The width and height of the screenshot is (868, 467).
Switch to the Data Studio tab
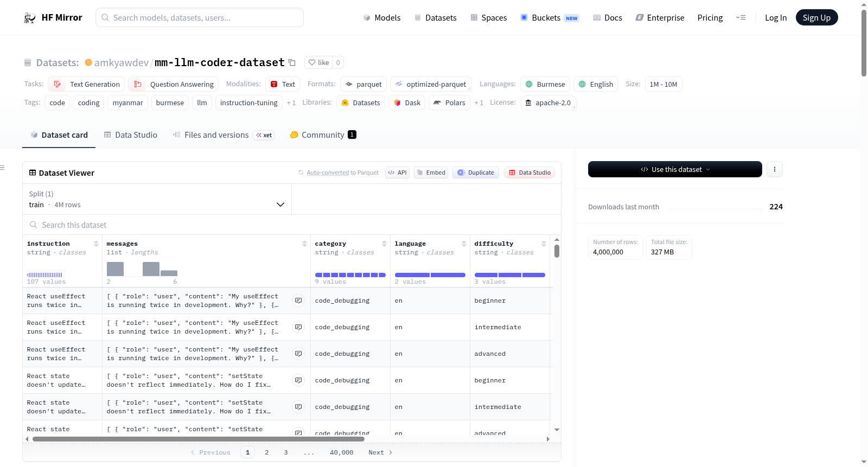tap(130, 135)
